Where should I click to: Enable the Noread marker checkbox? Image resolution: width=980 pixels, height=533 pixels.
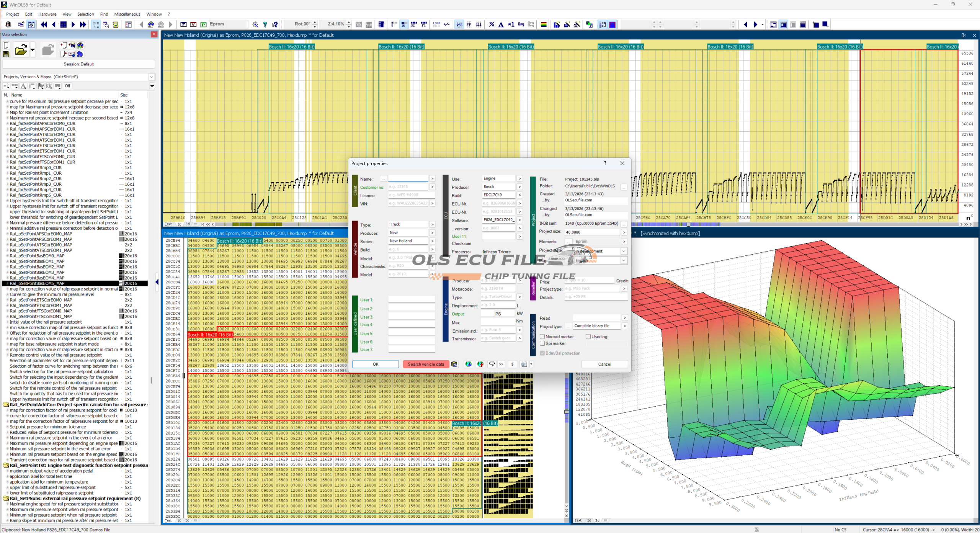542,337
